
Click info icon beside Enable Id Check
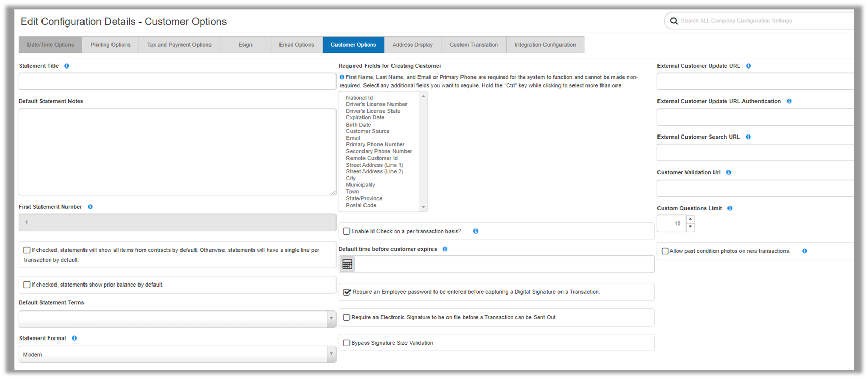(475, 231)
